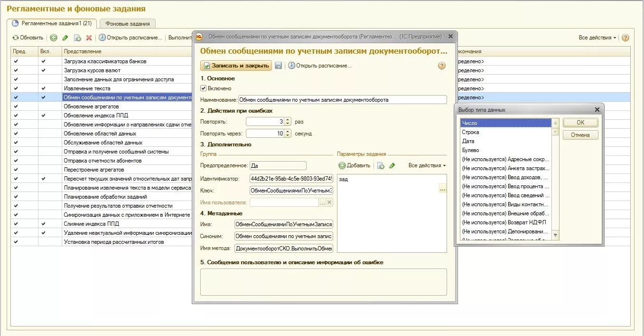Click the green pencil edit icon in main toolbar
The height and width of the screenshot is (336, 644).
65,38
